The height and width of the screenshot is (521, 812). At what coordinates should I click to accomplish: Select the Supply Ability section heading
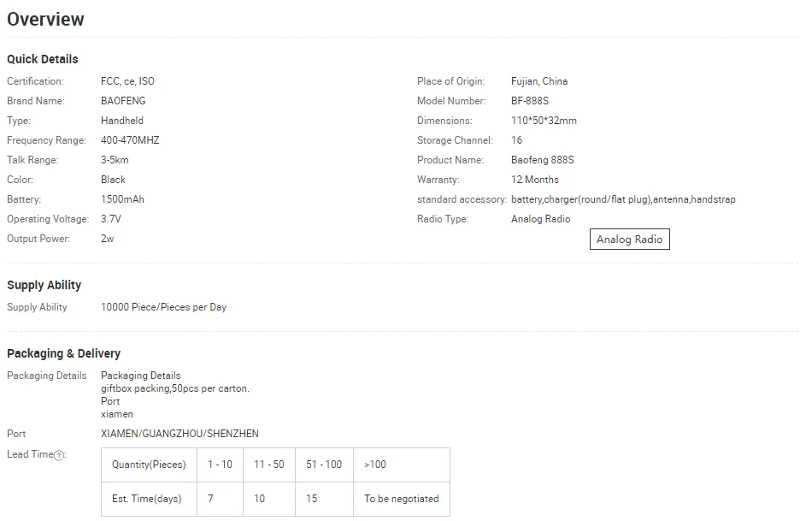coord(44,285)
